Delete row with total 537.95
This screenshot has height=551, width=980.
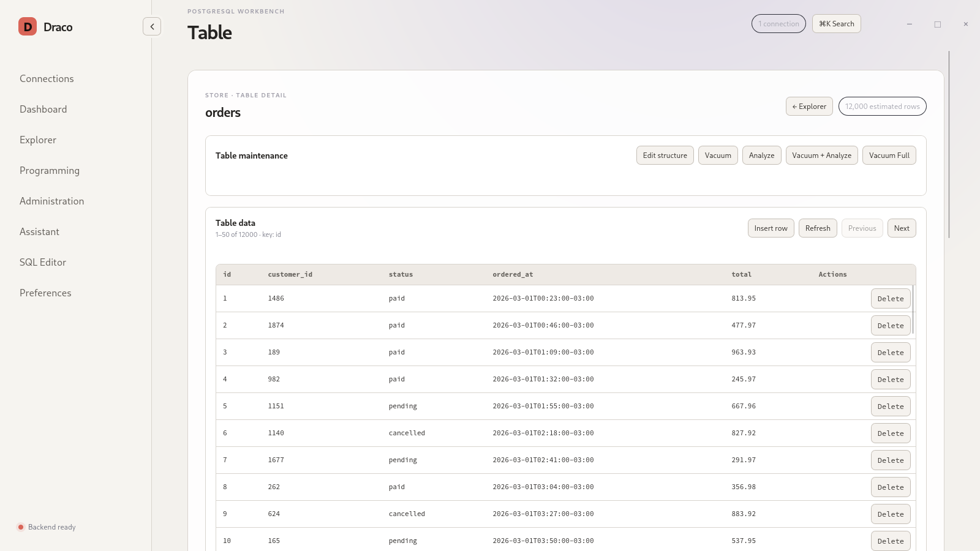pos(891,541)
